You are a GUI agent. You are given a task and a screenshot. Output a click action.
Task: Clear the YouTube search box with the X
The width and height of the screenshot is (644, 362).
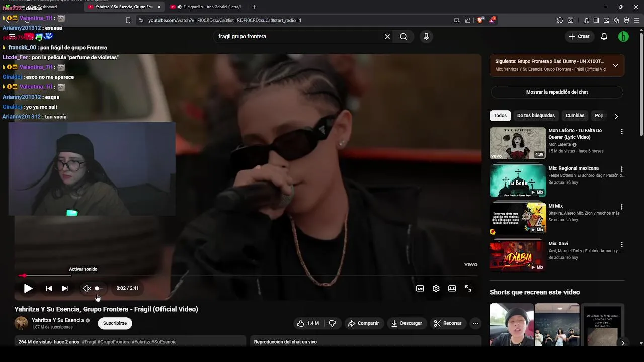point(387,36)
